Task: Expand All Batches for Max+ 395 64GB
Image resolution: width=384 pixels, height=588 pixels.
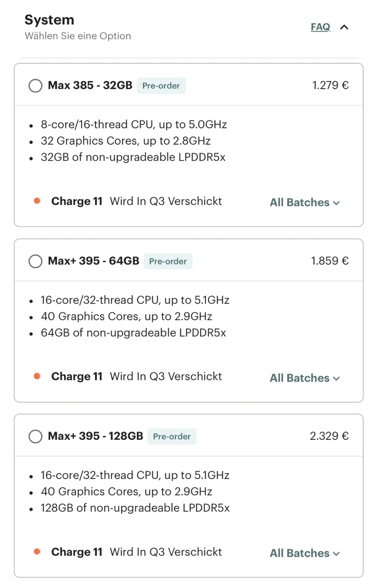Action: [x=305, y=378]
